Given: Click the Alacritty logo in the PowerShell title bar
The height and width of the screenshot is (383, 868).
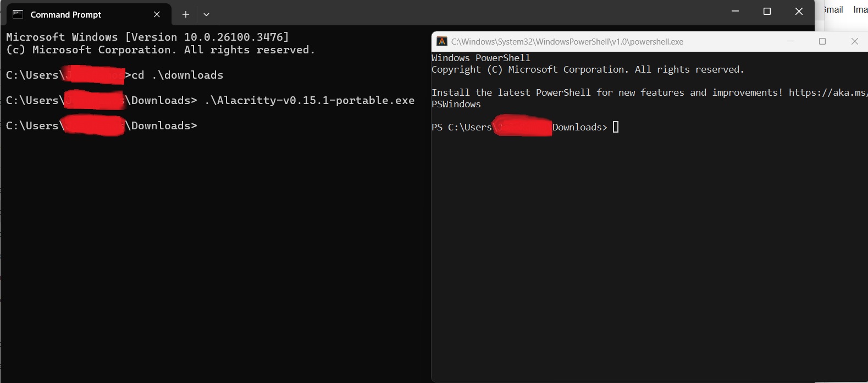Looking at the screenshot, I should (441, 41).
